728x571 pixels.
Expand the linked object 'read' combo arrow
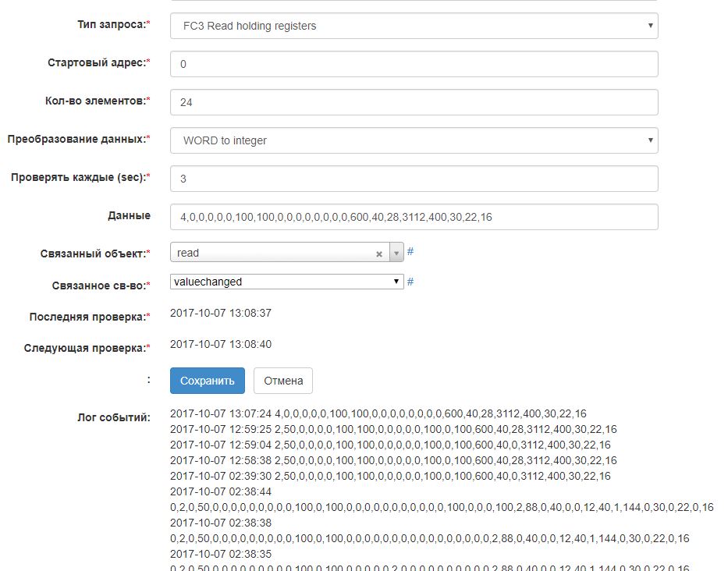(x=396, y=253)
